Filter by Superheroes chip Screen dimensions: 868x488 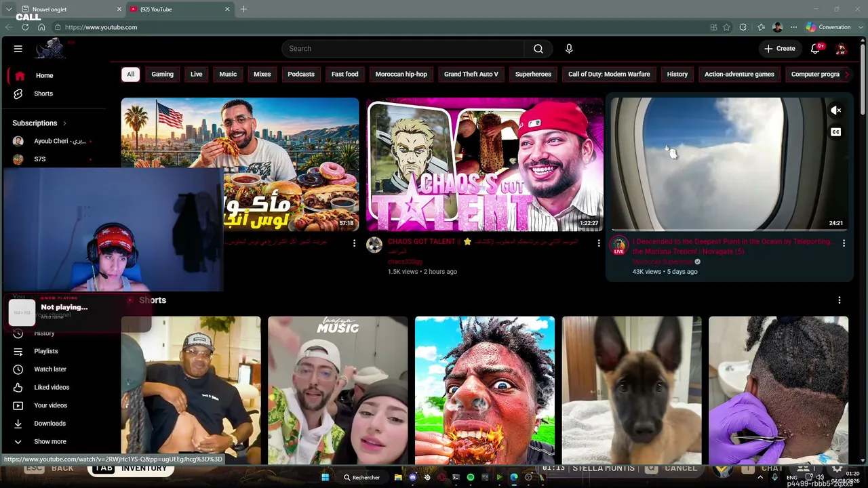(x=533, y=75)
